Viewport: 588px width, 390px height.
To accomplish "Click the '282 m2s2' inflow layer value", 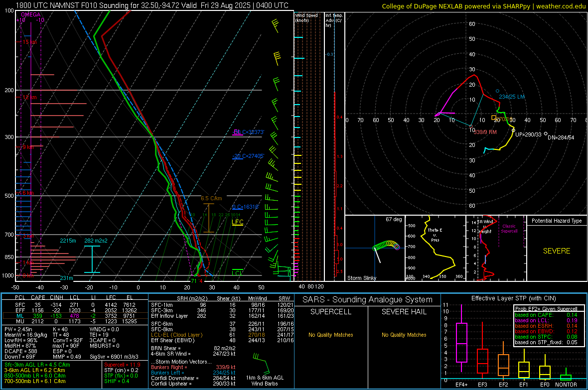I will pyautogui.click(x=96, y=241).
